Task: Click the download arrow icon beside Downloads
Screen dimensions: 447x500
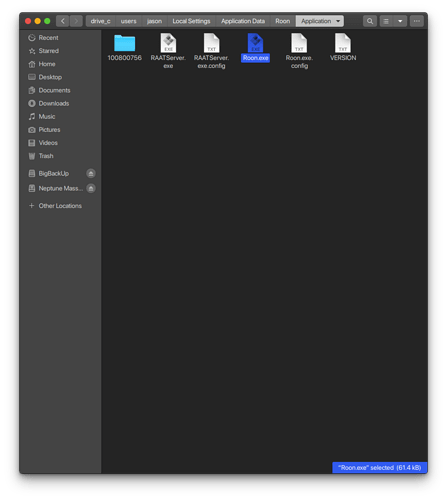Action: [32, 103]
